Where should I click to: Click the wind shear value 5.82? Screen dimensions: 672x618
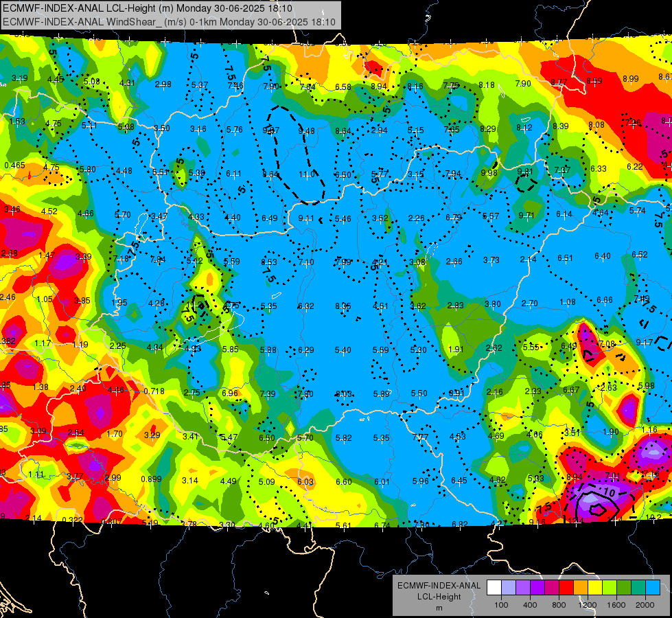tap(344, 437)
